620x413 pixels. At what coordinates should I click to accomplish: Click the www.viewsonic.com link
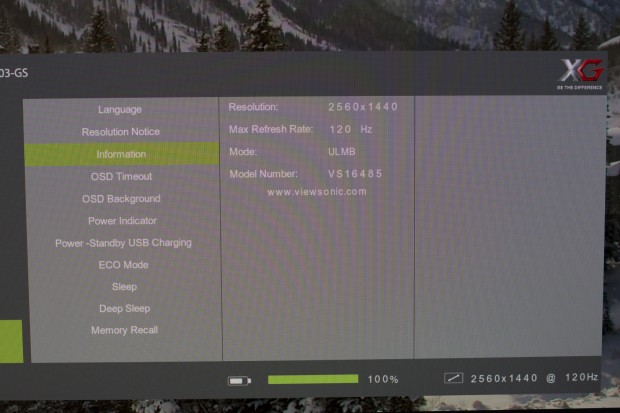coord(317,192)
